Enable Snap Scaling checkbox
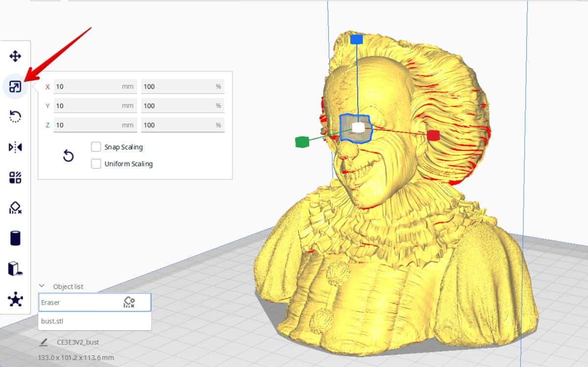Viewport: 588px width, 367px height. pos(96,147)
